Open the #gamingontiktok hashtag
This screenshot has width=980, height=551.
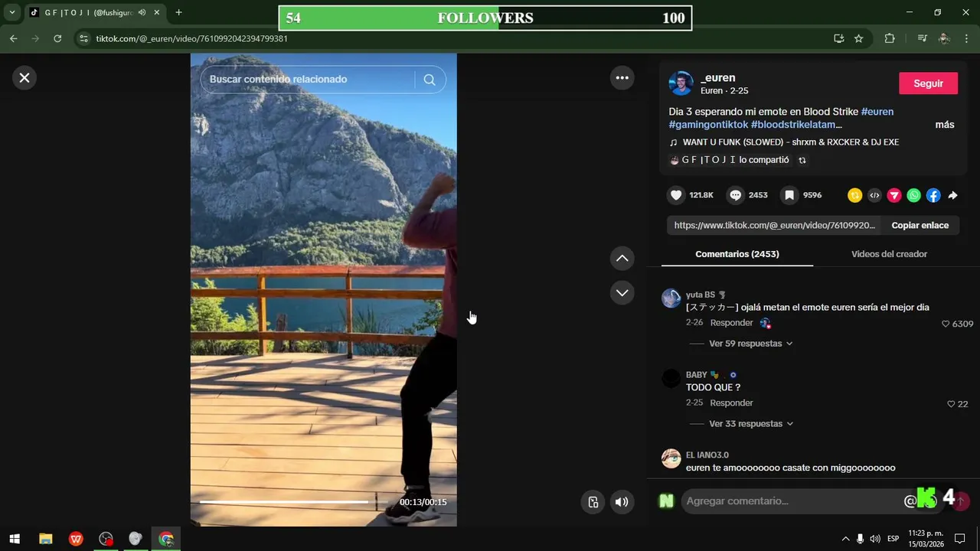[708, 125]
